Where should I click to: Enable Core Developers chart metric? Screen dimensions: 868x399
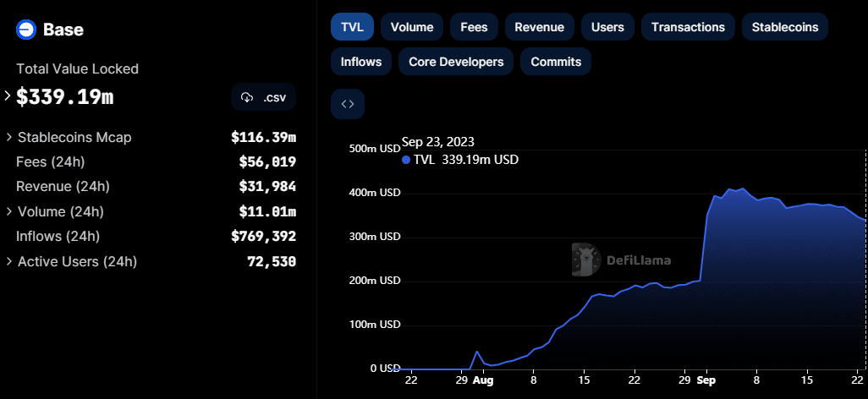(455, 62)
